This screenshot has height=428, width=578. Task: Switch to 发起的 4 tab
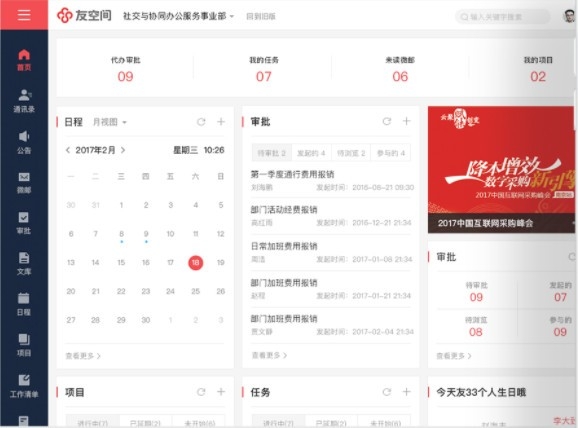311,153
